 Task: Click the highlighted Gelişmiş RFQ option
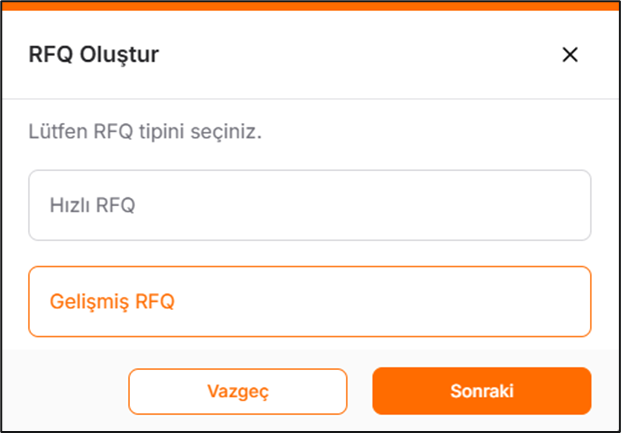[309, 301]
